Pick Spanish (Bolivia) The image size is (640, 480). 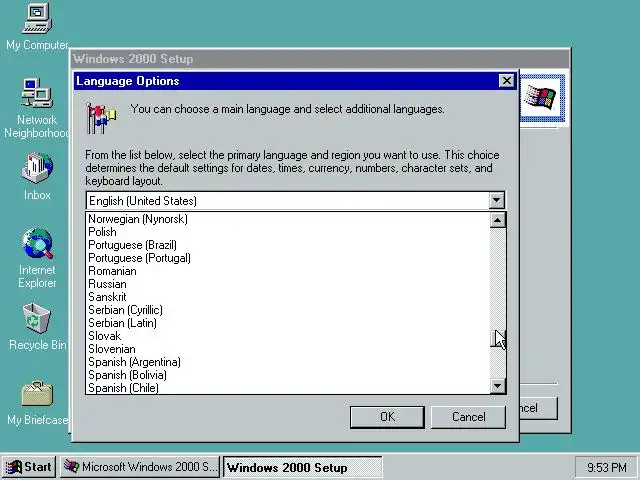[288, 375]
